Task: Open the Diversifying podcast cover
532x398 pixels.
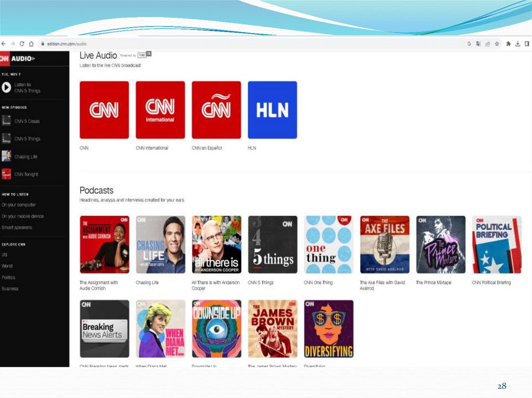Action: 329,328
